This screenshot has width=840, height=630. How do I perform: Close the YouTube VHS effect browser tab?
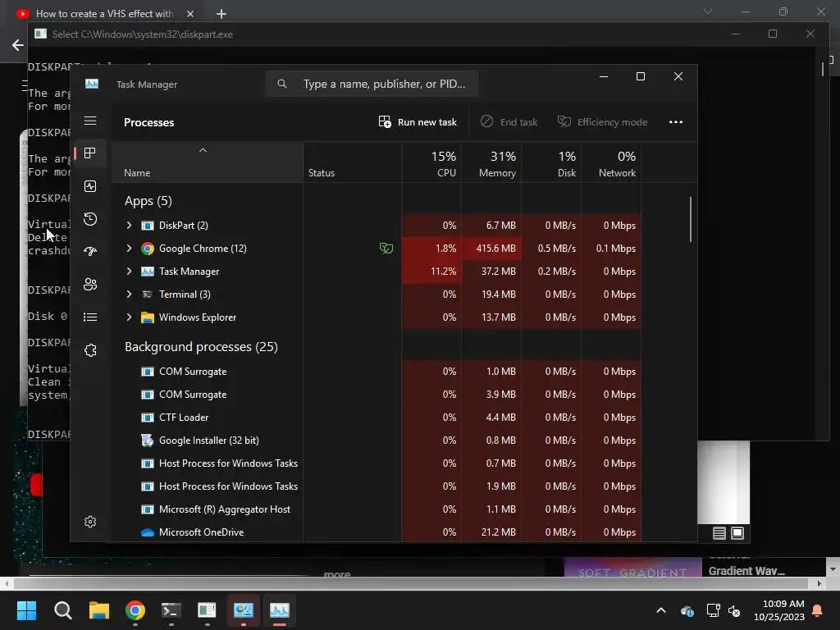pyautogui.click(x=190, y=14)
